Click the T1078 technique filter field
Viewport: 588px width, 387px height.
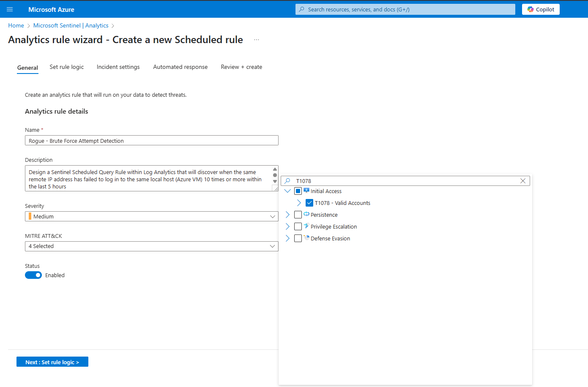click(x=405, y=181)
